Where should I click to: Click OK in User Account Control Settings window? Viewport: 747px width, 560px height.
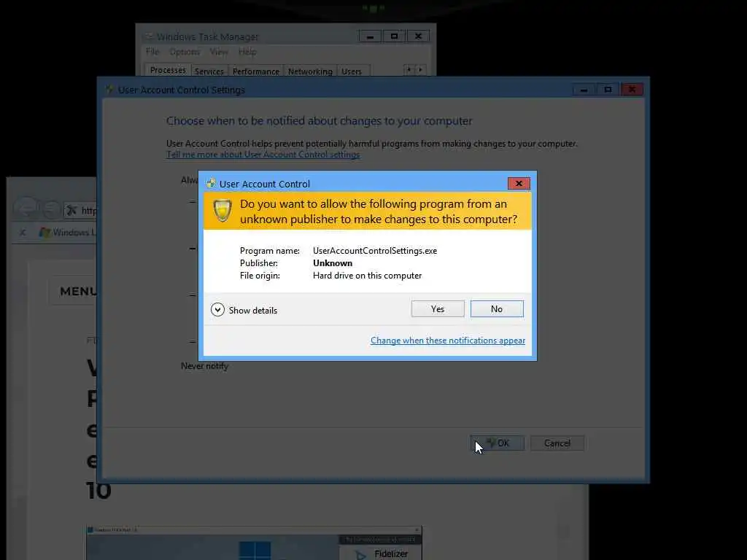[x=497, y=443]
